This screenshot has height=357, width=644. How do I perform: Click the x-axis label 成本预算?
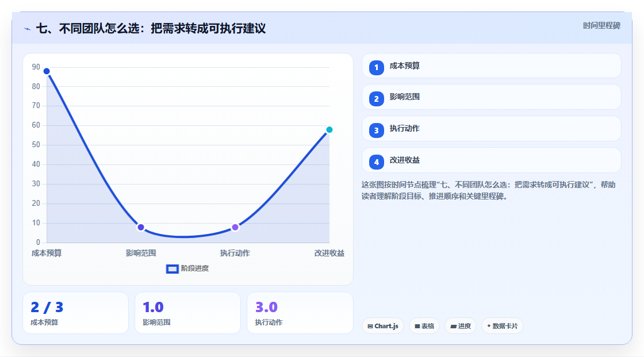tap(47, 253)
